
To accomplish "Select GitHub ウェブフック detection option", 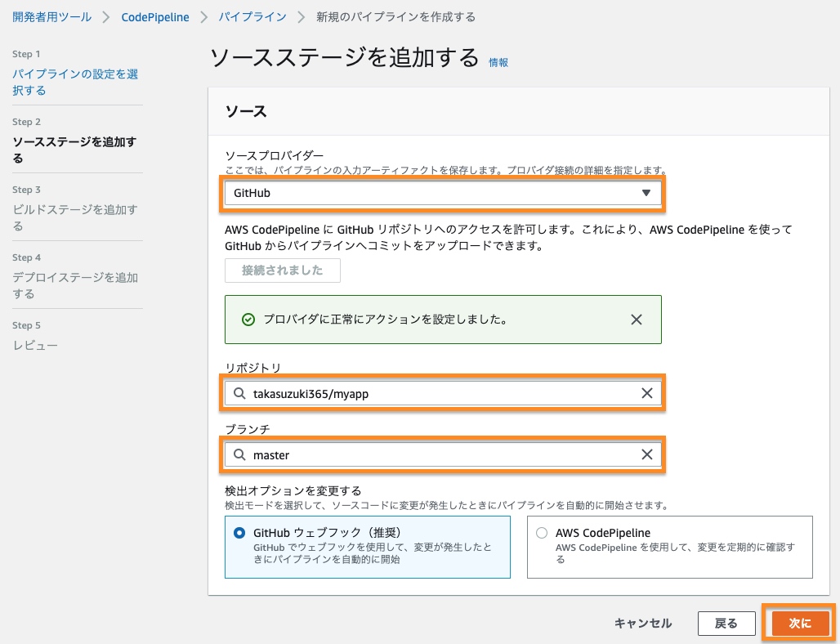I will pyautogui.click(x=238, y=533).
